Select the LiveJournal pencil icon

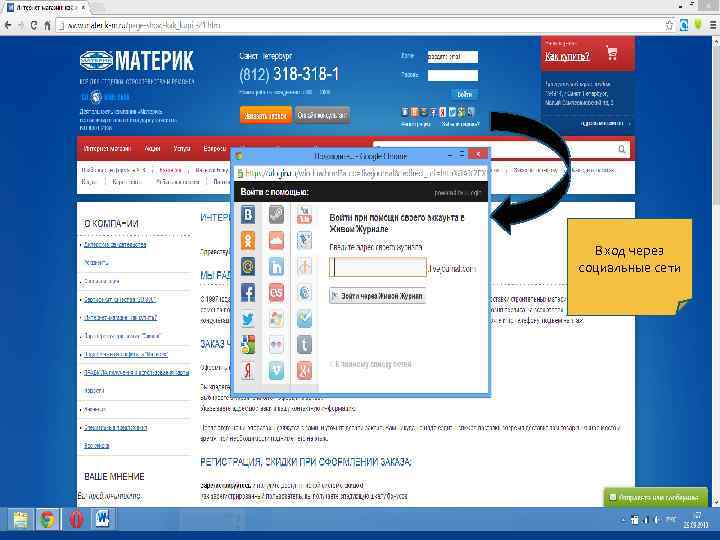304,241
